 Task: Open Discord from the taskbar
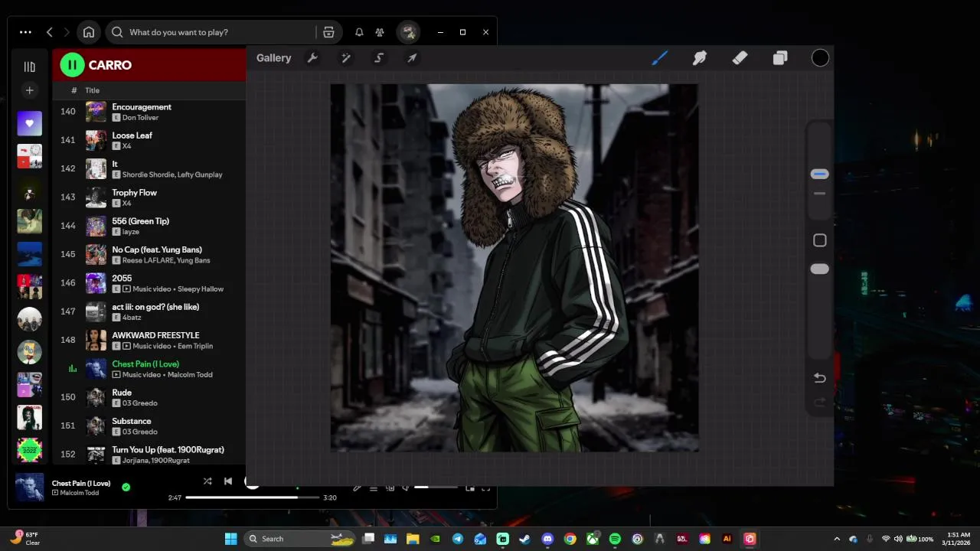click(547, 539)
